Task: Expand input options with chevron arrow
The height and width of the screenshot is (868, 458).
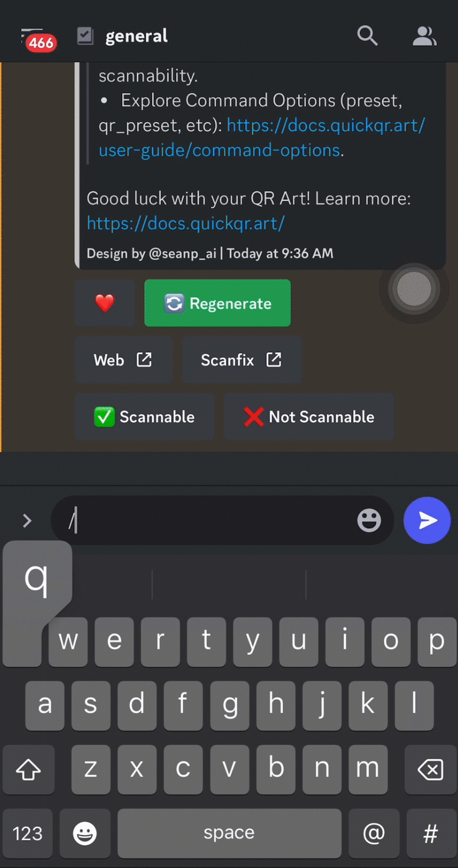Action: click(27, 520)
